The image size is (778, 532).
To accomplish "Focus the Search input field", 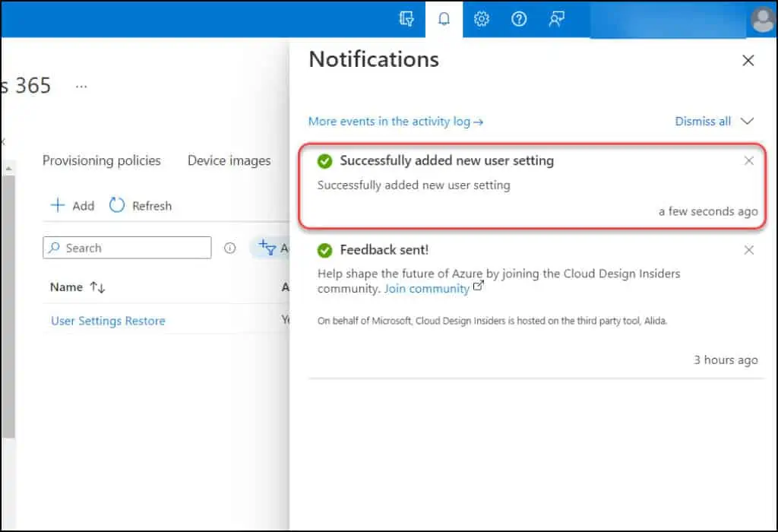I will [x=127, y=248].
